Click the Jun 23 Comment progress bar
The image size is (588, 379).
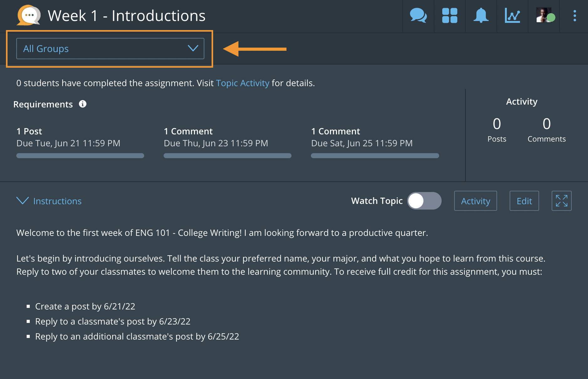[x=227, y=156]
